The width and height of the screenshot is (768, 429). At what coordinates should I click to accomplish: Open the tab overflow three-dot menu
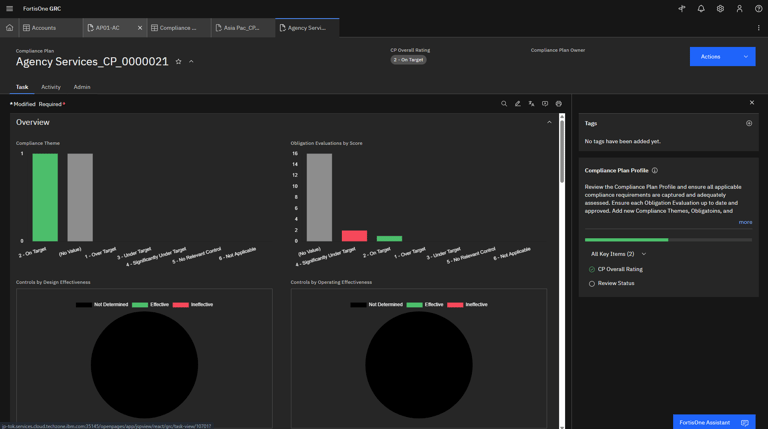pyautogui.click(x=758, y=28)
